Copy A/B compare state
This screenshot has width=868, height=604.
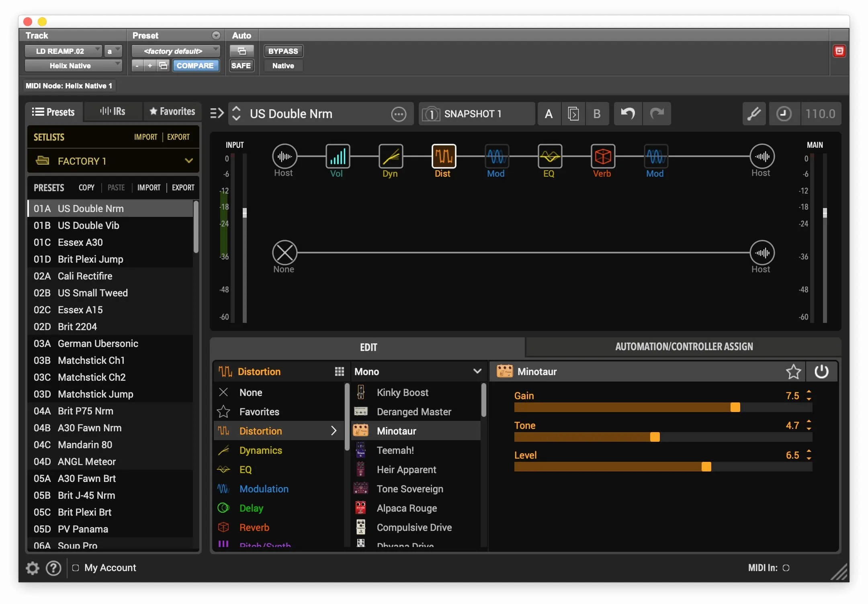(573, 114)
